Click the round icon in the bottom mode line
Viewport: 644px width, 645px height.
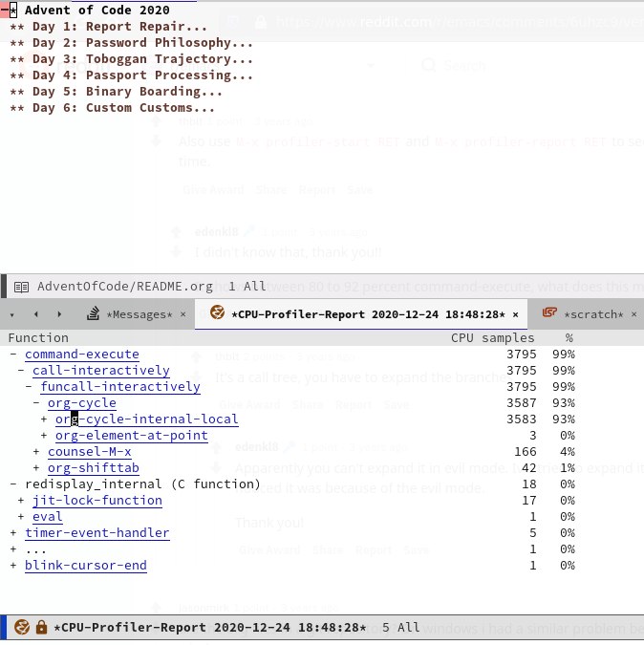click(x=22, y=627)
